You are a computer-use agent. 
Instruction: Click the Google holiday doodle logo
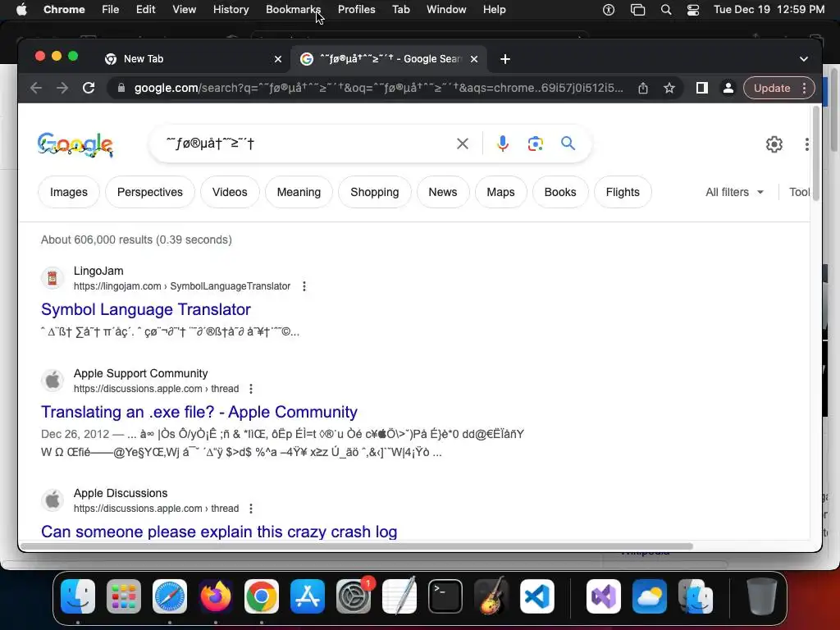click(x=75, y=144)
